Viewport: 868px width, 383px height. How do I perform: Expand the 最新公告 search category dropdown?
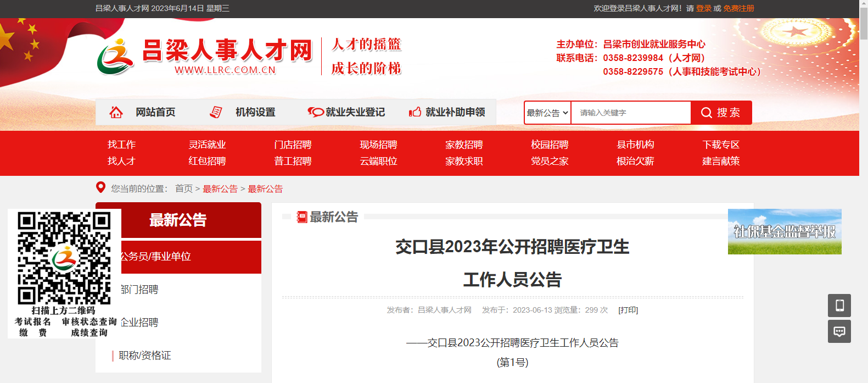pos(547,113)
